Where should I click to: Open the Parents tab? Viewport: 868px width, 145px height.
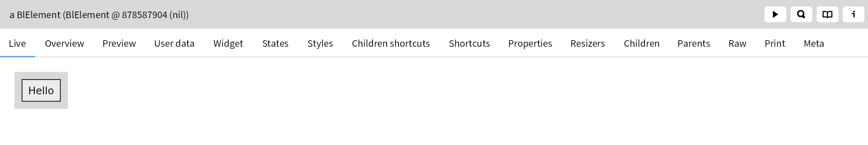pyautogui.click(x=694, y=43)
